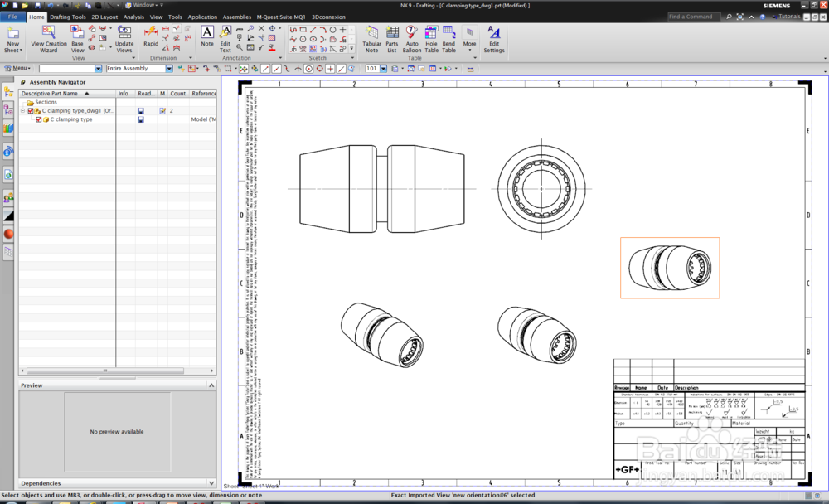Click the Reference column header
The image size is (829, 504).
[204, 93]
